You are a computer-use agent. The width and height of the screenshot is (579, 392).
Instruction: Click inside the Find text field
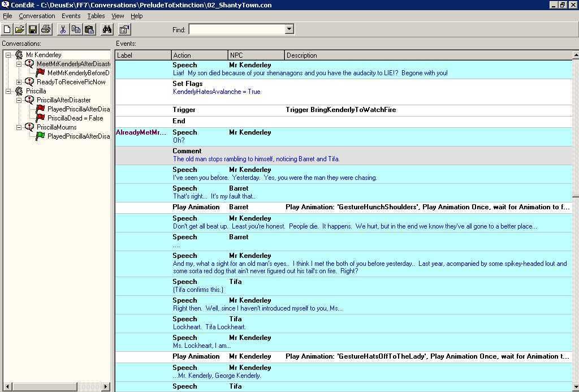[x=237, y=29]
